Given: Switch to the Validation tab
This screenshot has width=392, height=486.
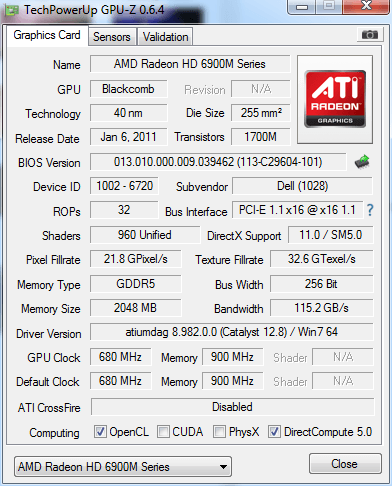Looking at the screenshot, I should pos(165,37).
